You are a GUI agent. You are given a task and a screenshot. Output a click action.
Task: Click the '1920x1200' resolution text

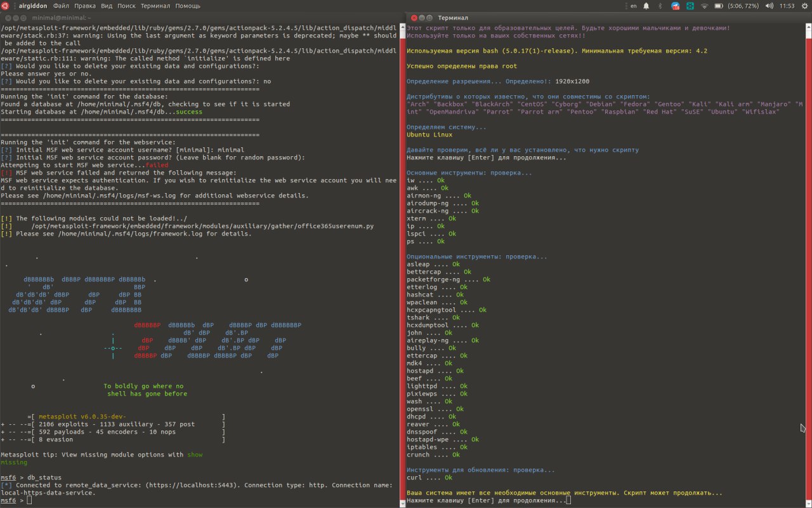pos(572,81)
